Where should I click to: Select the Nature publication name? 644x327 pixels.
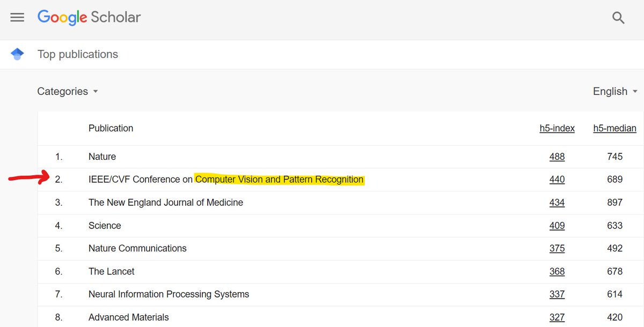tap(102, 157)
